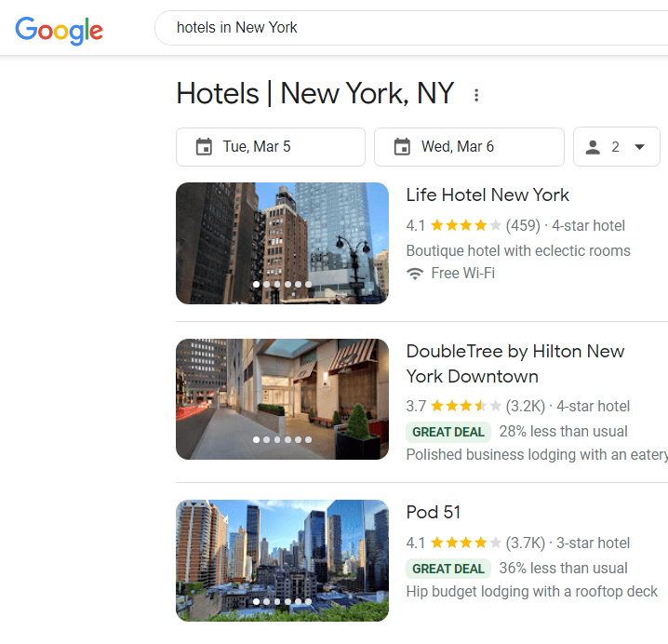Click the check-in calendar icon
This screenshot has height=644, width=668.
[204, 147]
